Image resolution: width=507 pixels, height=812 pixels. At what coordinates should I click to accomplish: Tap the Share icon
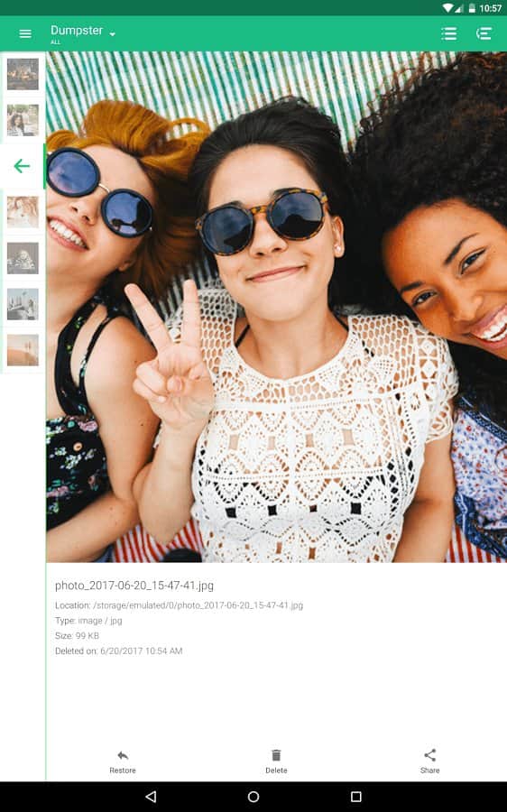(429, 755)
